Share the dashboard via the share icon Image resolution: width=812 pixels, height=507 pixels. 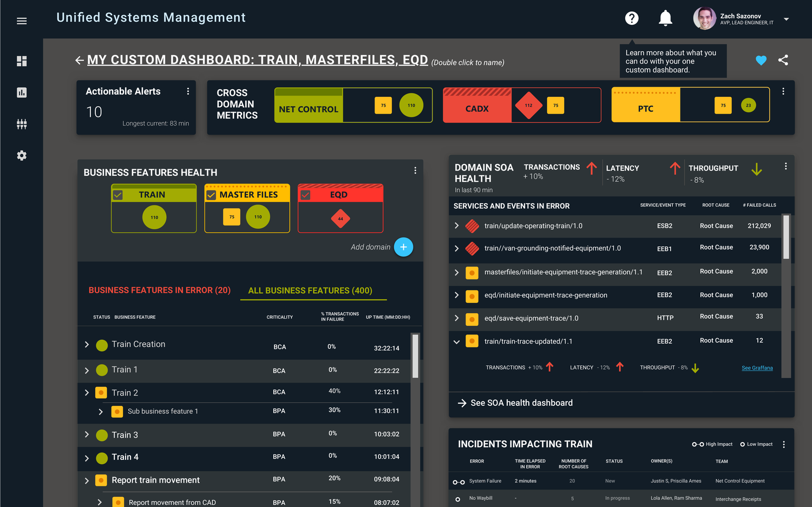click(x=783, y=60)
